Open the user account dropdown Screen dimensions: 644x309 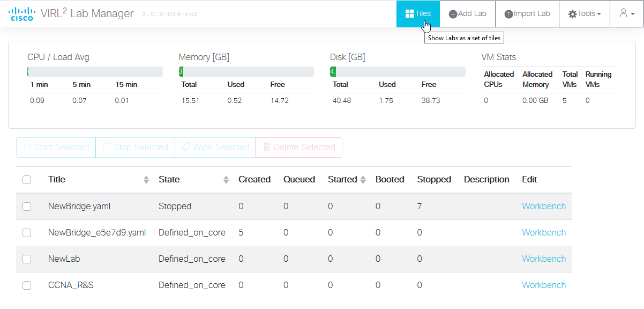(627, 13)
